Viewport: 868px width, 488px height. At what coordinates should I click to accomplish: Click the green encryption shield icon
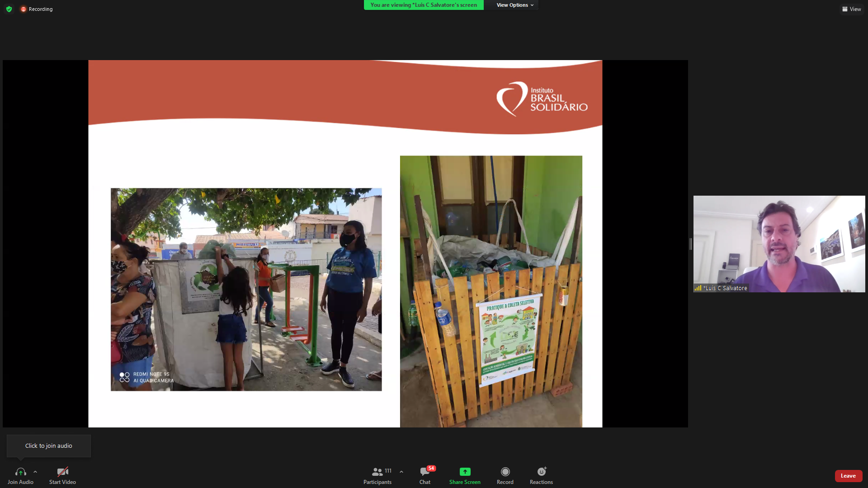click(9, 9)
